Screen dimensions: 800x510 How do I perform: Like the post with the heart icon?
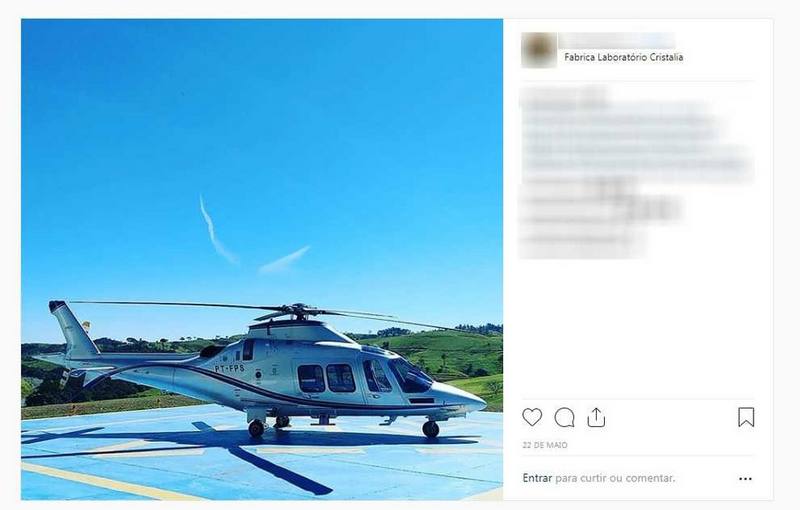click(532, 417)
